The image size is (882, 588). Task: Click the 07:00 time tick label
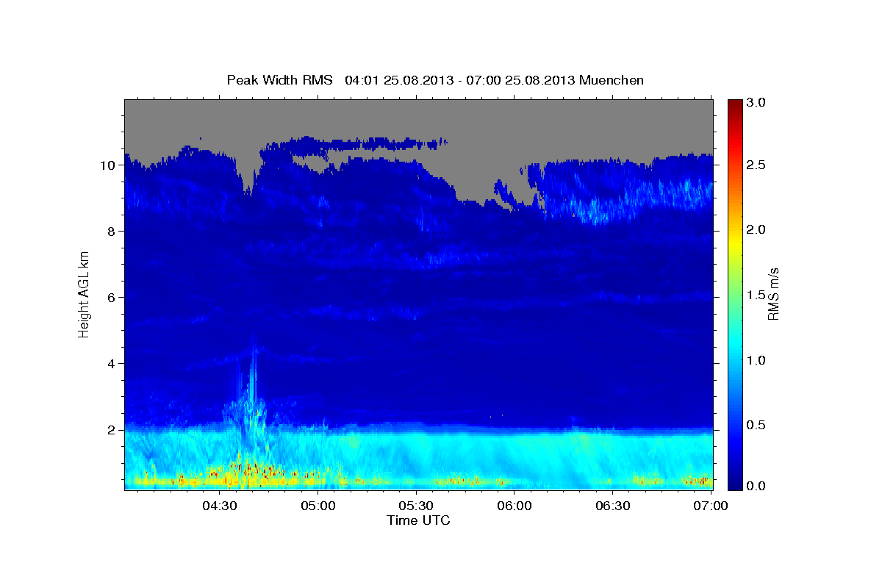coord(711,506)
